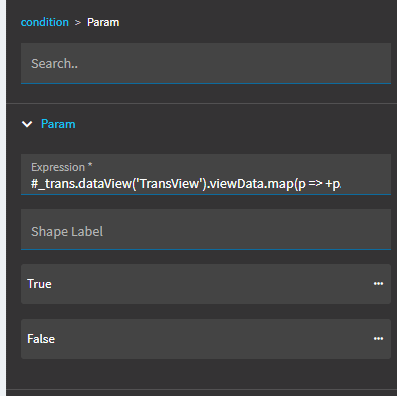This screenshot has width=397, height=396.
Task: Focus the Shape Label input field
Action: point(206,229)
